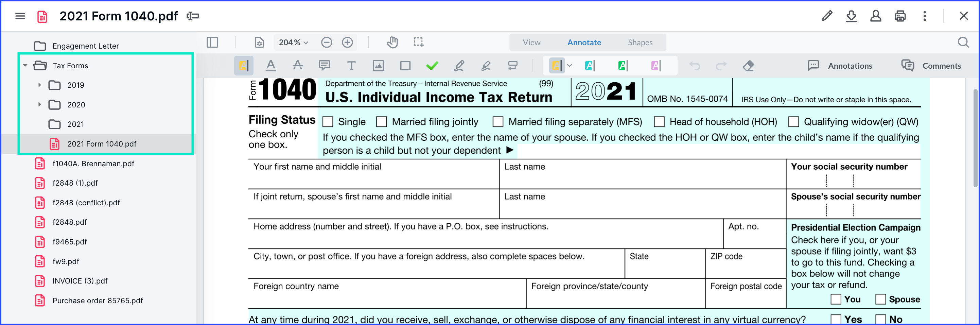This screenshot has height=325, width=980.
Task: Select the marquee selection tool
Action: [419, 42]
